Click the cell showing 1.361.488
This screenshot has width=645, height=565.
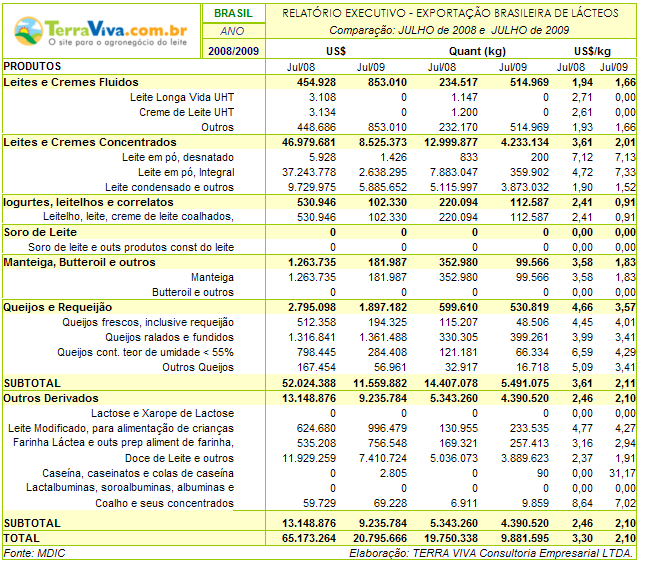coord(383,337)
